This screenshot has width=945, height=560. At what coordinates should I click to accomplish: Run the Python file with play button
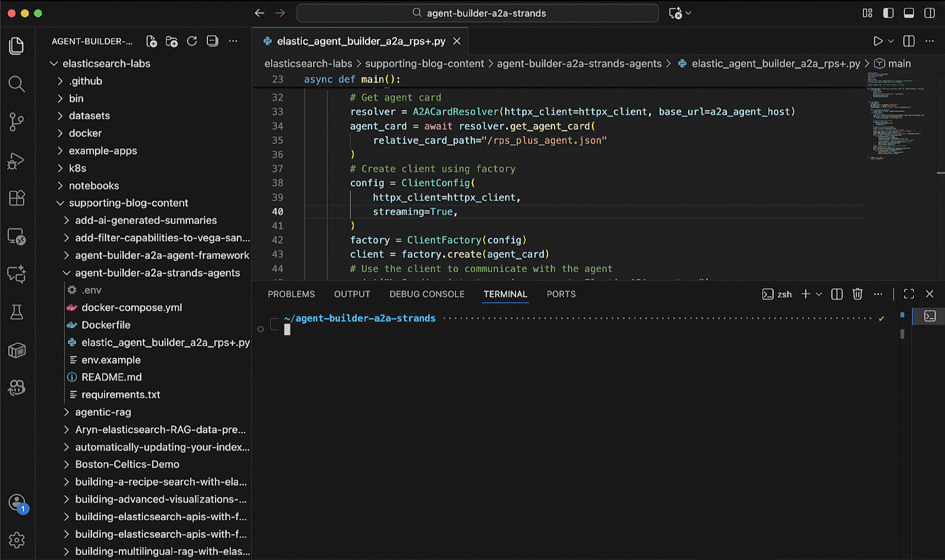point(878,41)
